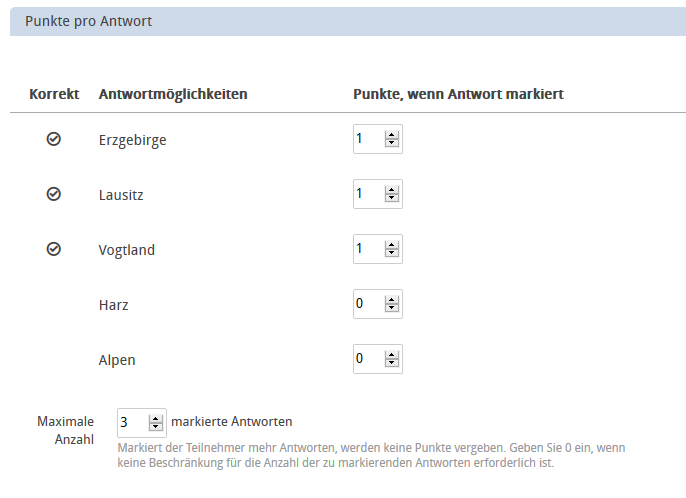Increase points for Lausitz with up arrow

pos(392,189)
